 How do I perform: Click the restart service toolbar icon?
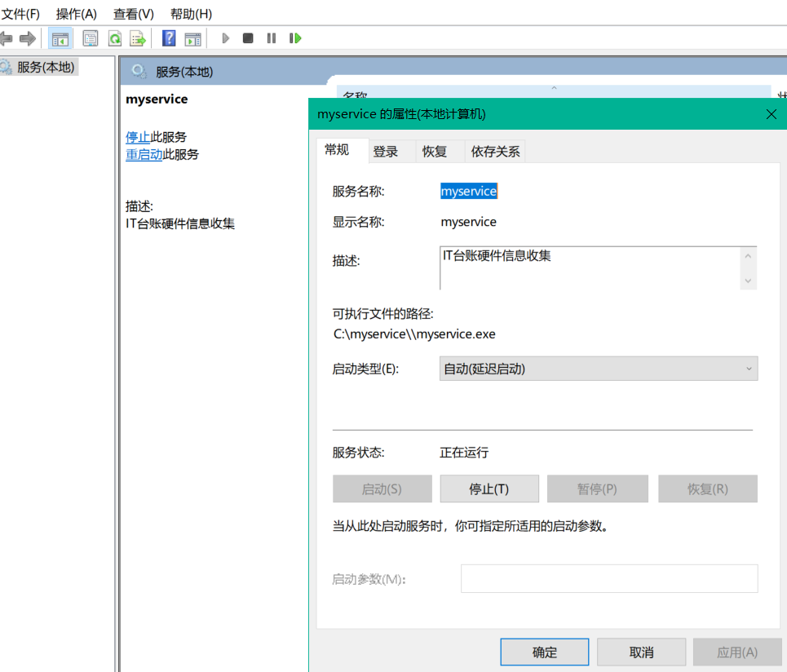coord(295,38)
